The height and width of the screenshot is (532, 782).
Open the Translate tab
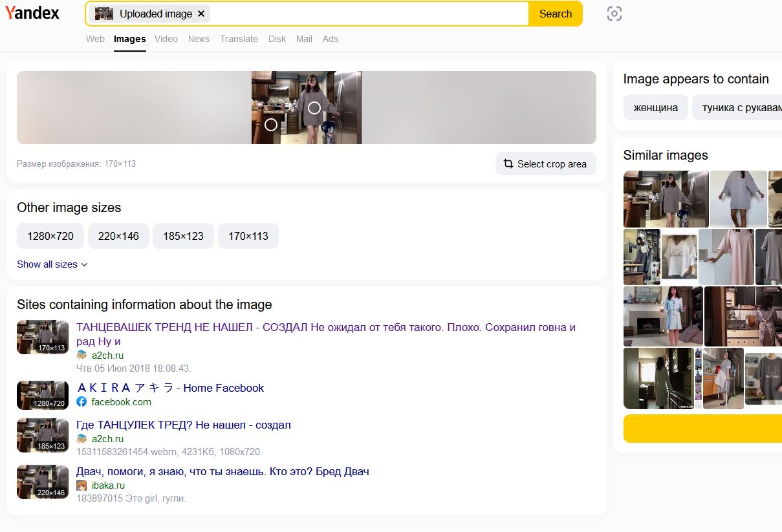[239, 39]
